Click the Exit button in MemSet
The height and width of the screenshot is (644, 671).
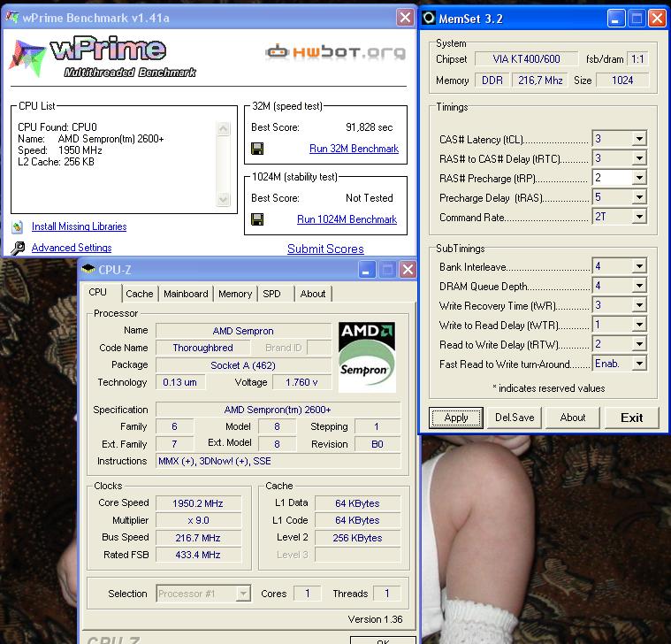[631, 418]
